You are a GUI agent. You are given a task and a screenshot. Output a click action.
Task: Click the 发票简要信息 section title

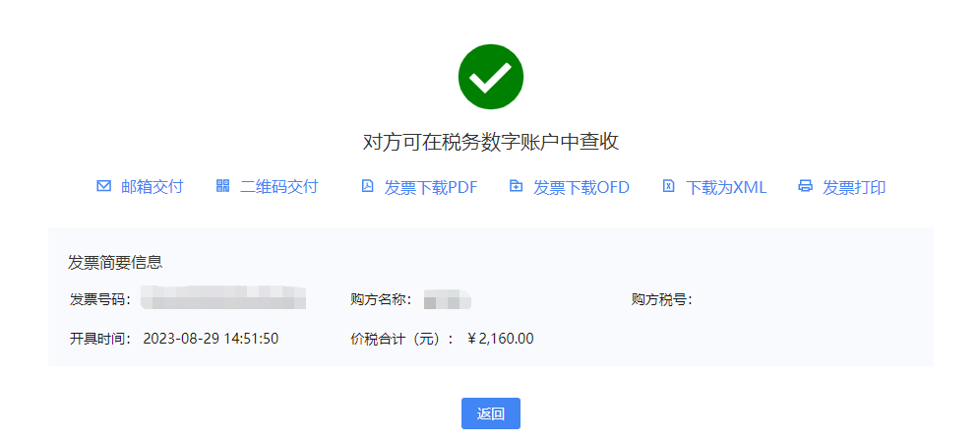(x=115, y=262)
